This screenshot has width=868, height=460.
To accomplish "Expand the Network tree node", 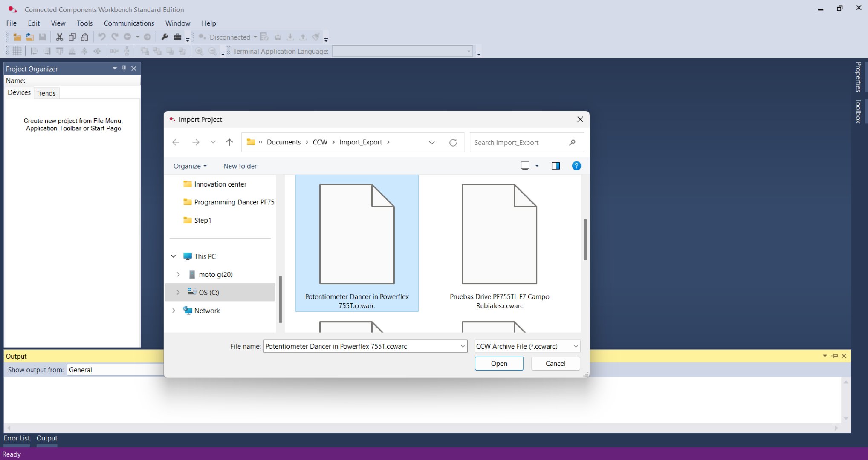I will click(x=174, y=310).
